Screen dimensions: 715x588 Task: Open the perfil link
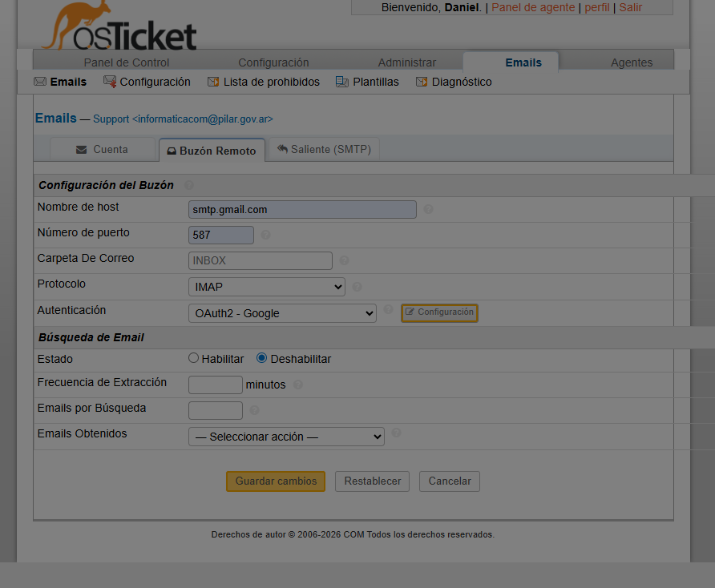pyautogui.click(x=597, y=7)
